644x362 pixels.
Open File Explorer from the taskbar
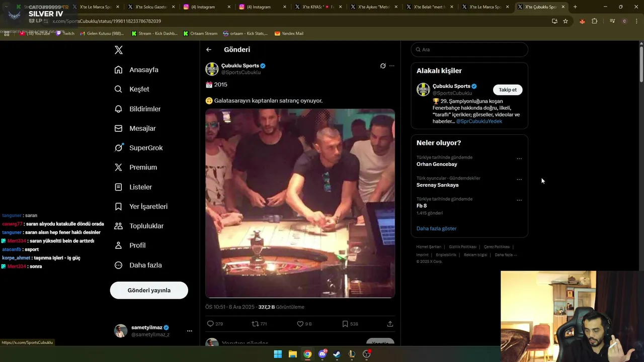coord(293,354)
